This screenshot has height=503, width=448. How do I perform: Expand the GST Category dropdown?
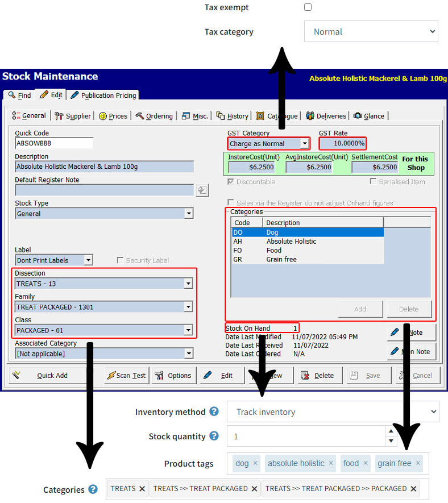point(305,144)
